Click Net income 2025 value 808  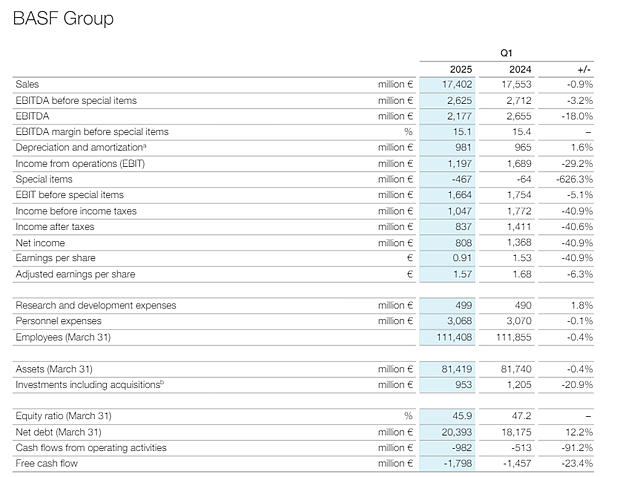[x=464, y=243]
